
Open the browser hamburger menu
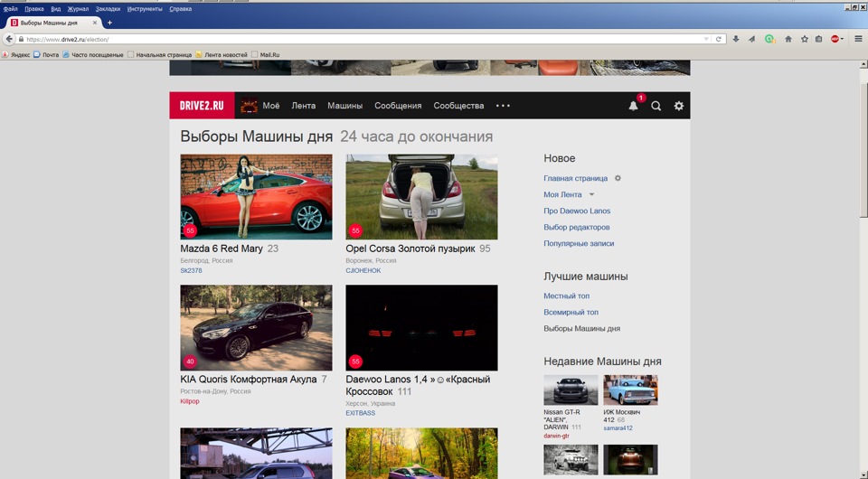click(859, 39)
